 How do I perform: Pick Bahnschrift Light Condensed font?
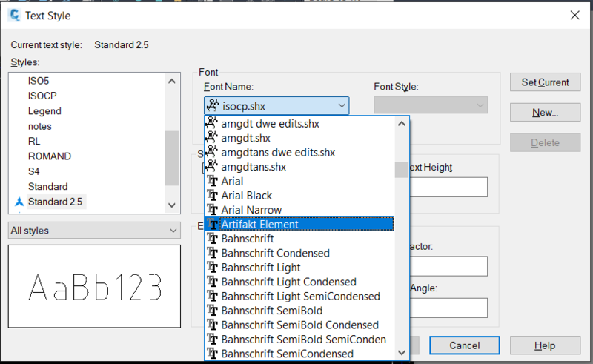point(288,282)
